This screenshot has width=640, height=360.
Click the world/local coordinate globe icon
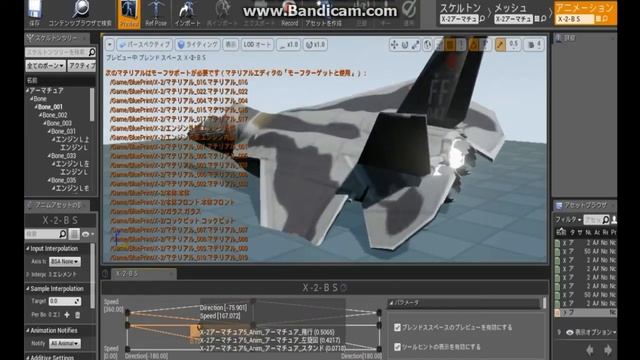click(427, 45)
